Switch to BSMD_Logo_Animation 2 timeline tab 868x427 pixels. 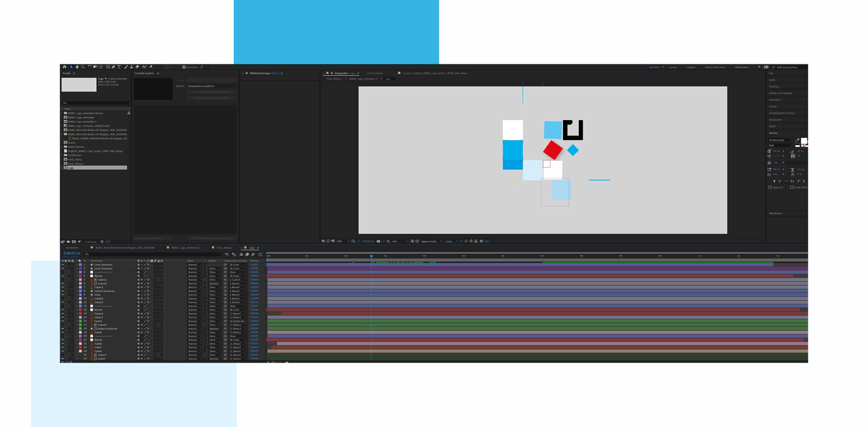pyautogui.click(x=185, y=248)
